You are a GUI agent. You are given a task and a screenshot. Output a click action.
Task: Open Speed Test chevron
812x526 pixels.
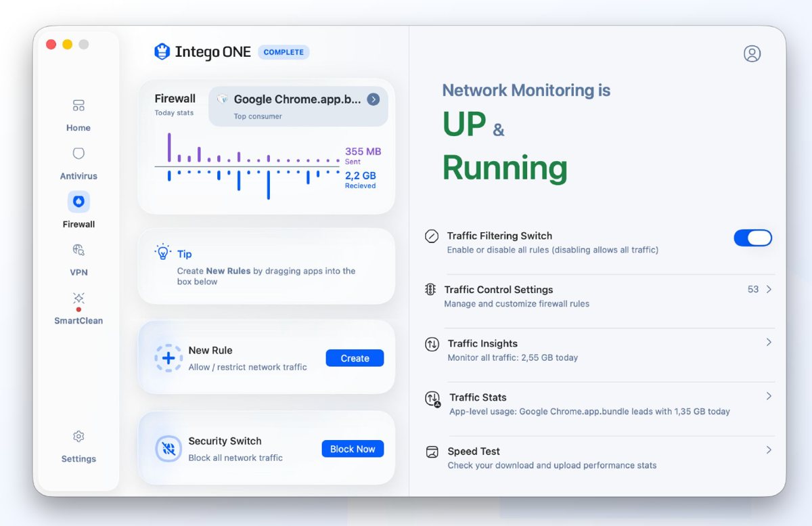click(769, 450)
